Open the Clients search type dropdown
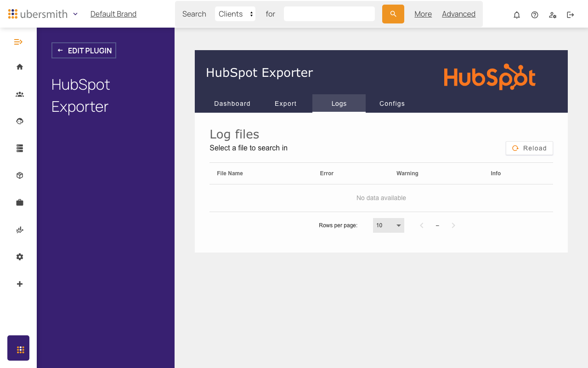The height and width of the screenshot is (368, 588). click(x=235, y=14)
